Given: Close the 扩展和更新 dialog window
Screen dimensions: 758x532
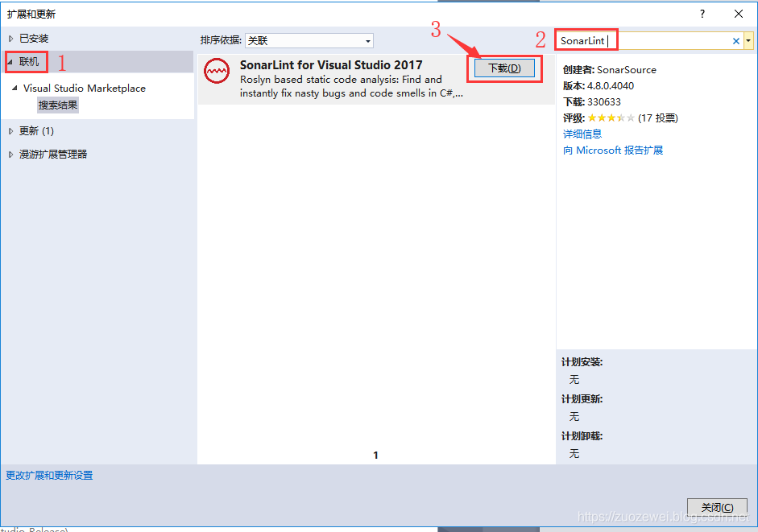Looking at the screenshot, I should (738, 14).
